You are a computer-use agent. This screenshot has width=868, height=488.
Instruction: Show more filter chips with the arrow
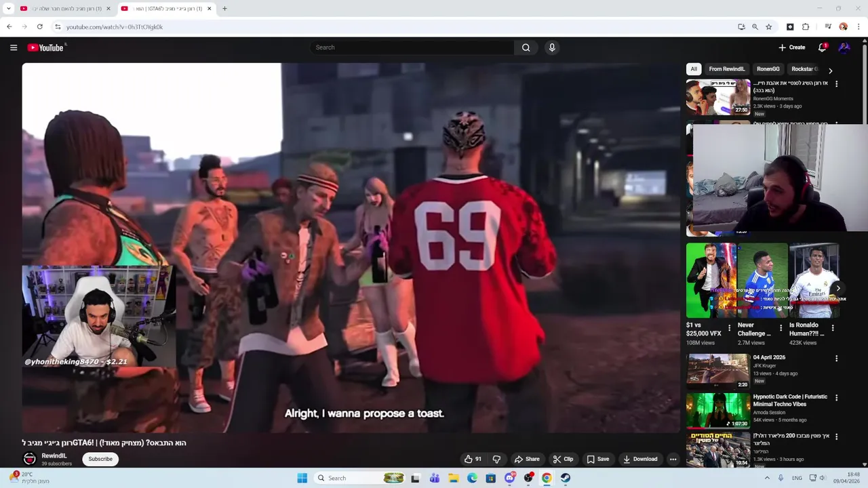[x=830, y=70]
